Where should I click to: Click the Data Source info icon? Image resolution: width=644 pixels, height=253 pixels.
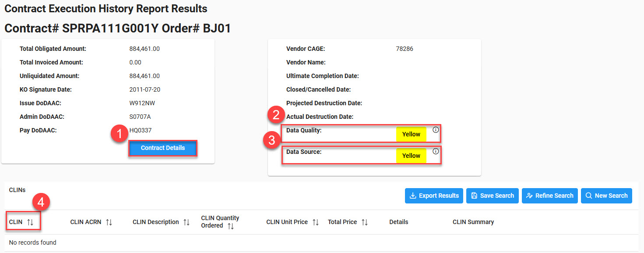436,151
